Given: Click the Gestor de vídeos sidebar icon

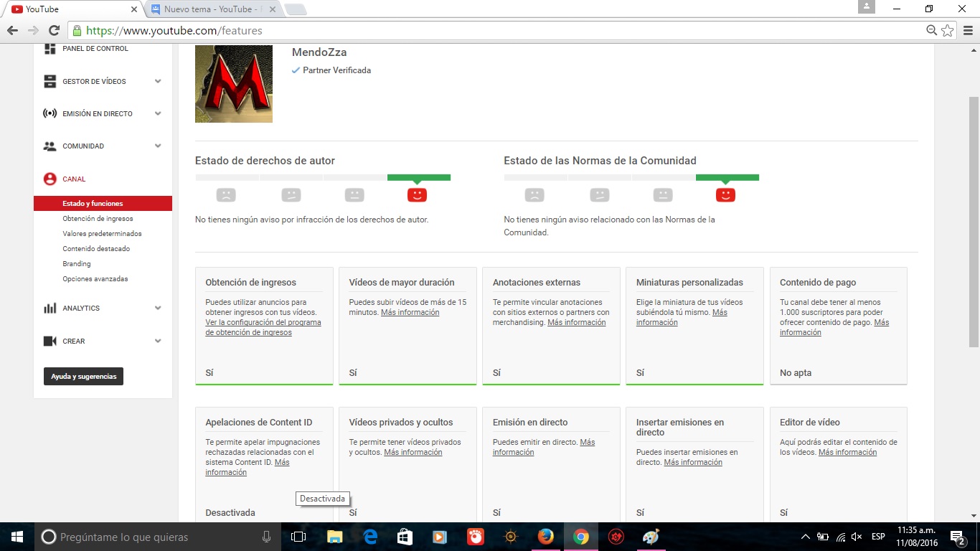Looking at the screenshot, I should (x=50, y=81).
